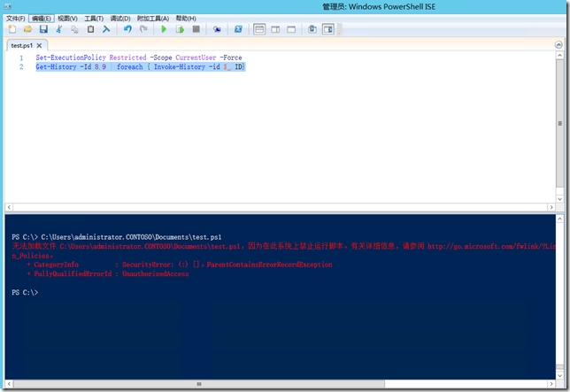The height and width of the screenshot is (392, 570).
Task: Show the Command window
Action: click(312, 29)
